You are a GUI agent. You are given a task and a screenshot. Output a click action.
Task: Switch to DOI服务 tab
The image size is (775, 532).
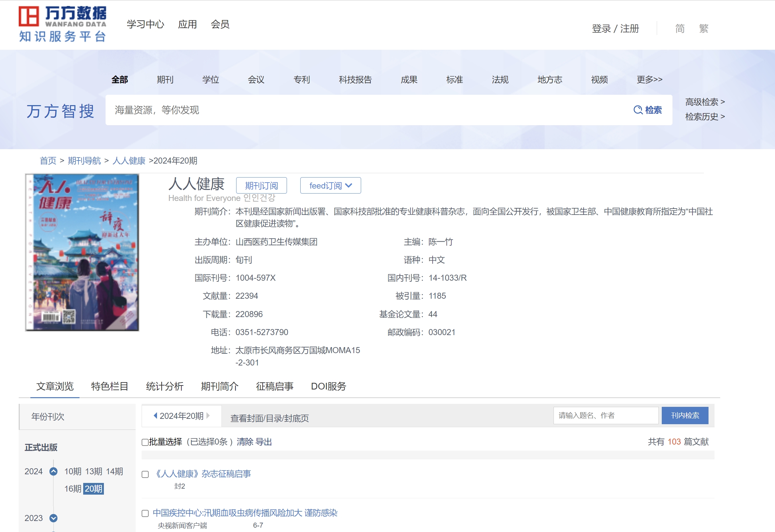[x=329, y=386]
